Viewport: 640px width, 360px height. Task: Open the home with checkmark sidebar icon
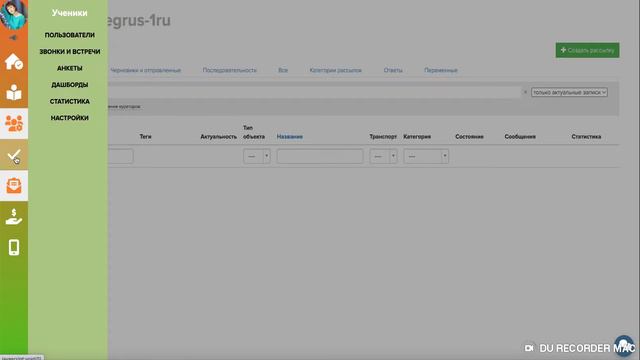pos(13,62)
